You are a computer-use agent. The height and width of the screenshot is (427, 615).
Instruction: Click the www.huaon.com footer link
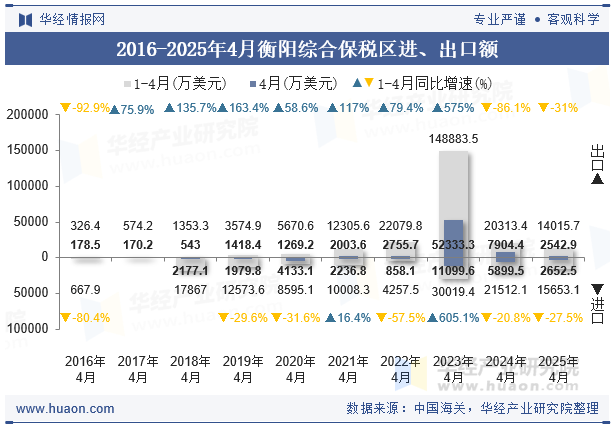tap(65, 409)
